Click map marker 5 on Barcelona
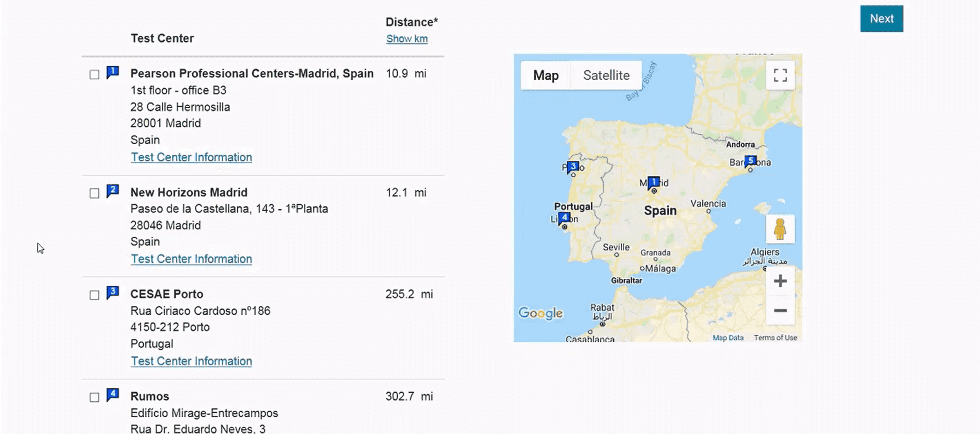The image size is (980, 434). click(x=750, y=161)
